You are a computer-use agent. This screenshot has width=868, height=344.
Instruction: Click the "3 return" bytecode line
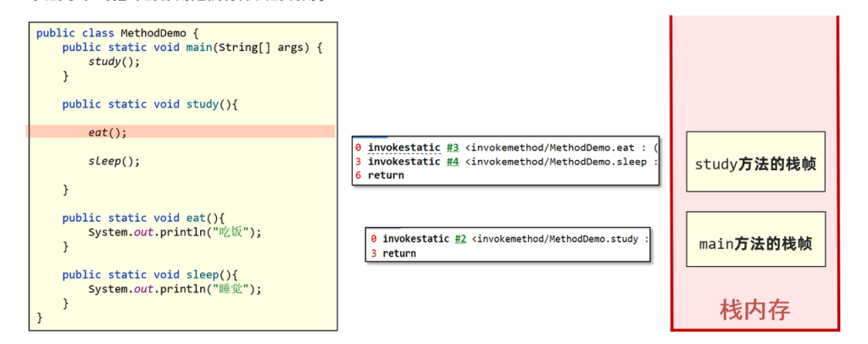[394, 253]
